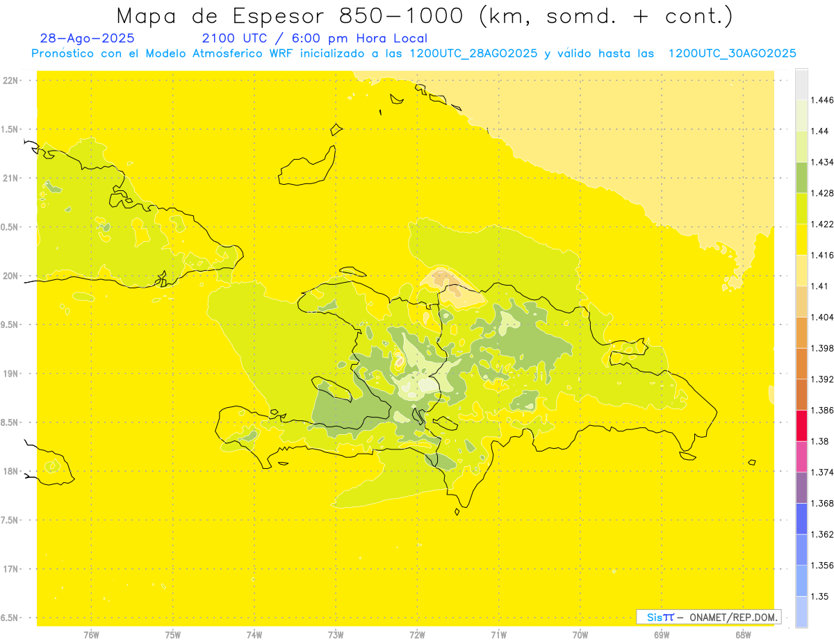Image resolution: width=834 pixels, height=644 pixels.
Task: Click the '68W' longitude axis label
Action: (x=743, y=634)
